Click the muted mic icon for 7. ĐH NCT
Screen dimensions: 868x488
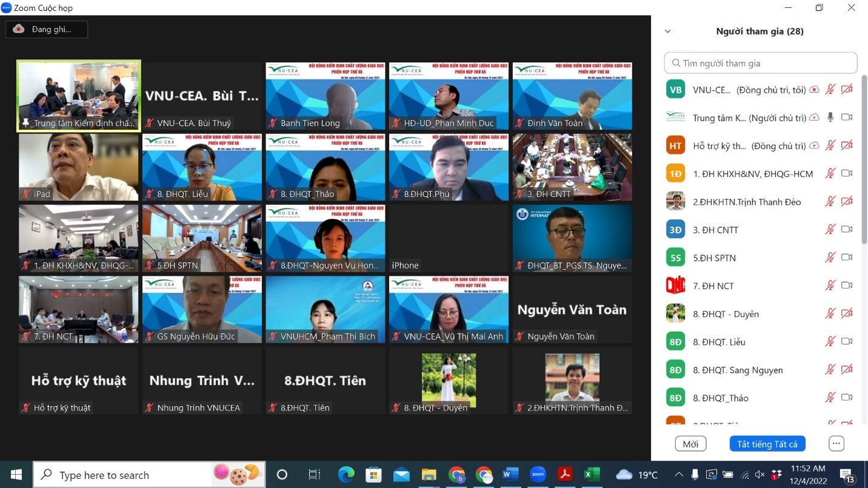click(x=830, y=286)
